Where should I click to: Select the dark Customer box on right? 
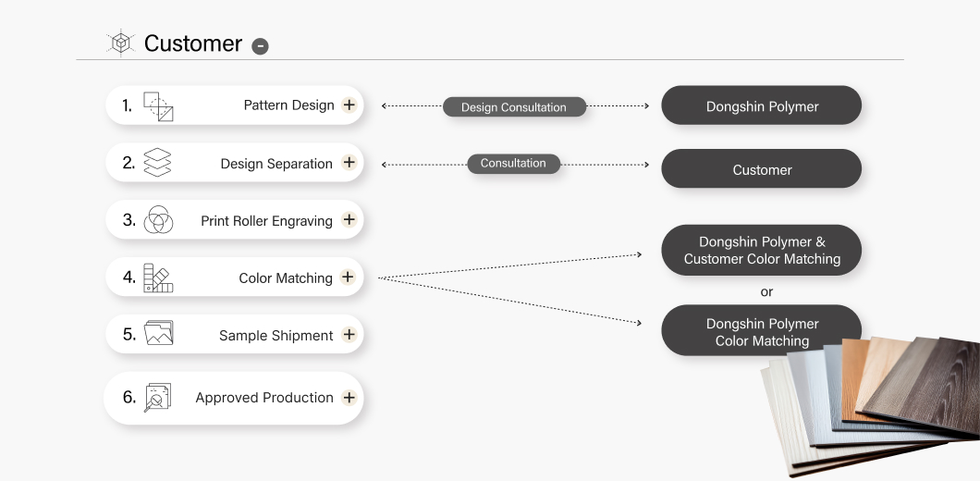coord(762,170)
